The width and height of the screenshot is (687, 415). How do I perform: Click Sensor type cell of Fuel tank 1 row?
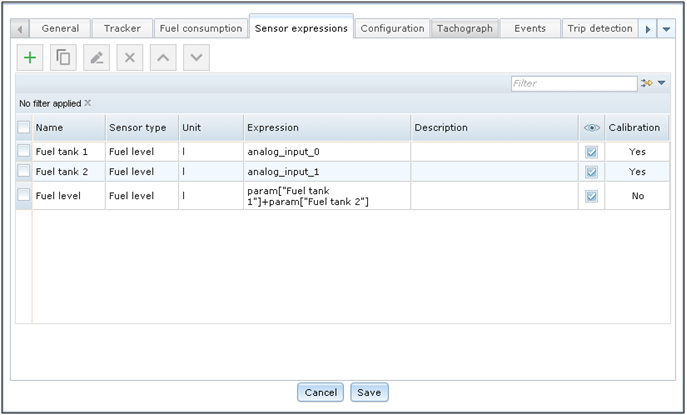142,152
